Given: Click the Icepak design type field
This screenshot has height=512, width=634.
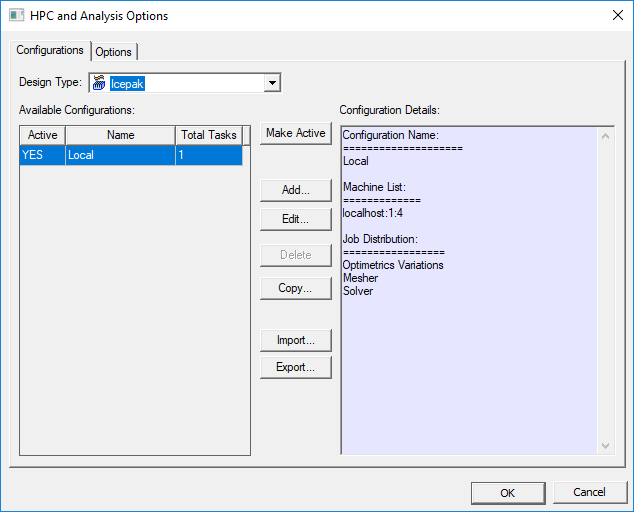Looking at the screenshot, I should [x=185, y=83].
